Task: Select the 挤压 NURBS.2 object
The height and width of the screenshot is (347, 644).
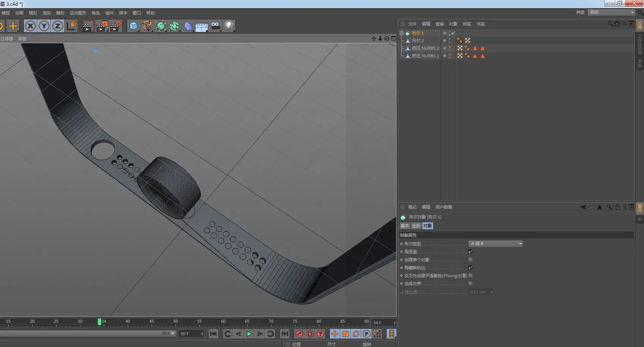Action: coord(425,48)
